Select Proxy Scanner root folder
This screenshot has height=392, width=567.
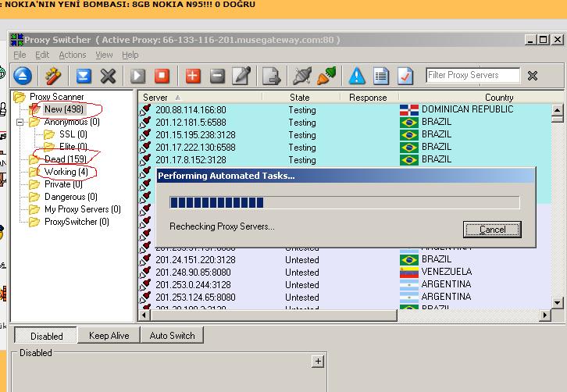(x=57, y=97)
